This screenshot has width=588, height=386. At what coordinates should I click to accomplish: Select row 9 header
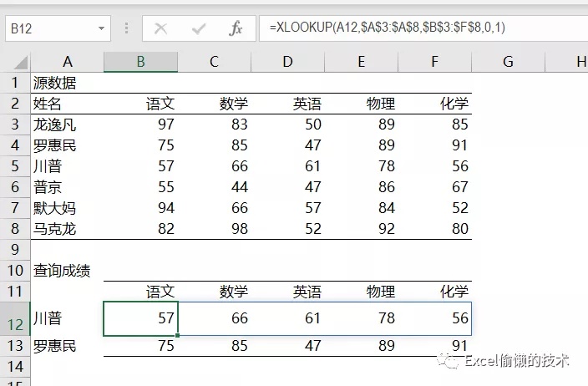coord(15,249)
